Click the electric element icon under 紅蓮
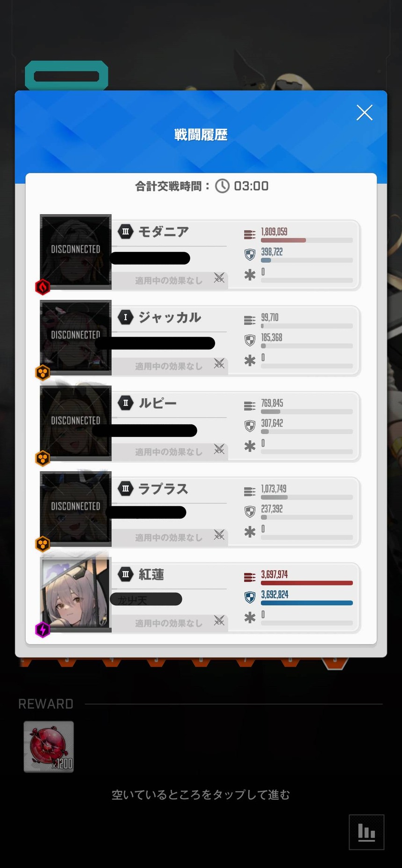Viewport: 402px width, 868px height. point(43,630)
